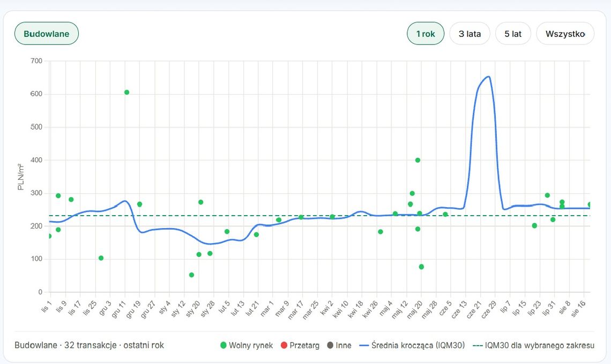Click the y-axis label '300'

[x=36, y=193]
